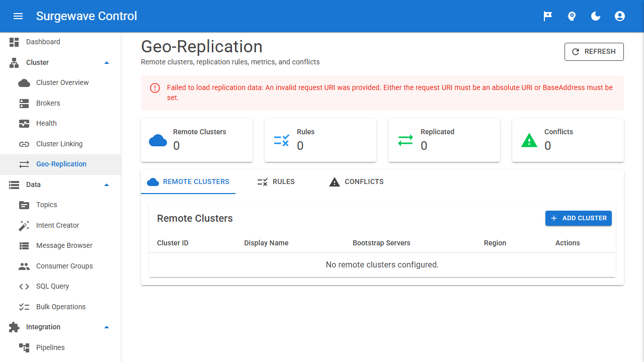Open Intent Creator page
The image size is (644, 362).
coord(60,225)
